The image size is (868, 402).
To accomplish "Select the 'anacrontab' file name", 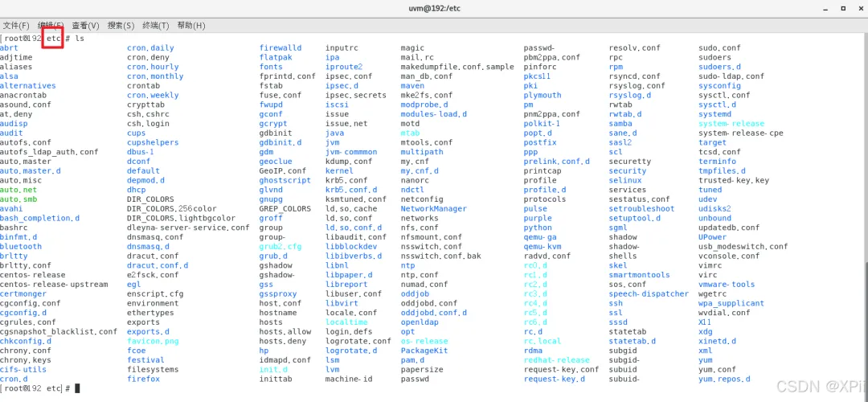I will [x=23, y=95].
